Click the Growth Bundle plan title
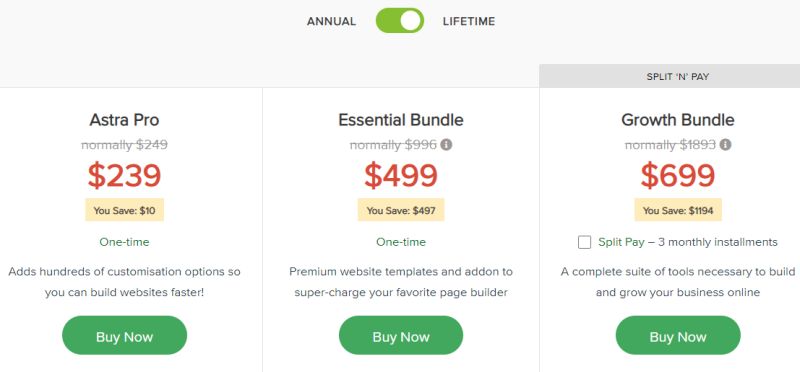The image size is (800, 372). [x=678, y=120]
